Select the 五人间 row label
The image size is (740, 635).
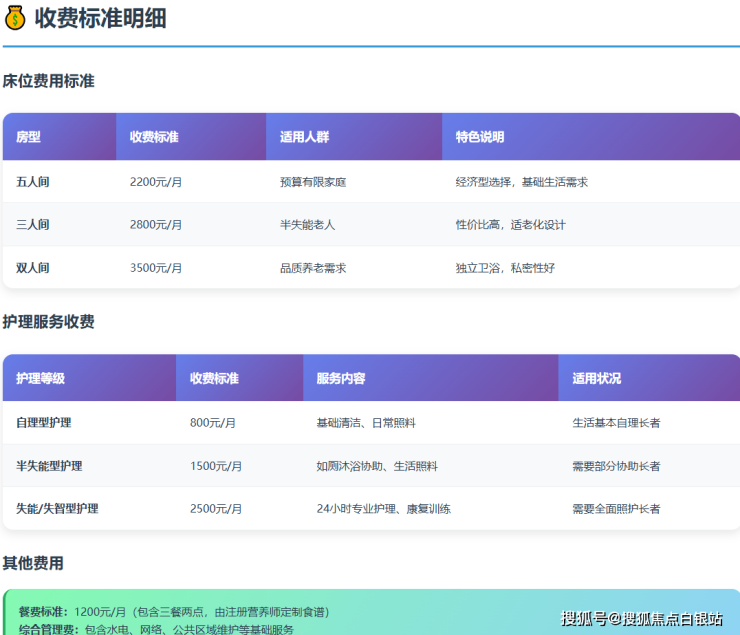pyautogui.click(x=32, y=182)
